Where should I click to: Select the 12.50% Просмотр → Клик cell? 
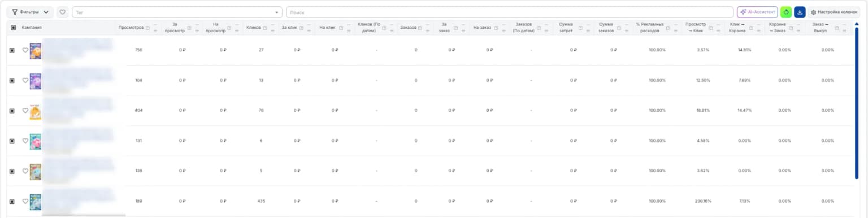703,80
